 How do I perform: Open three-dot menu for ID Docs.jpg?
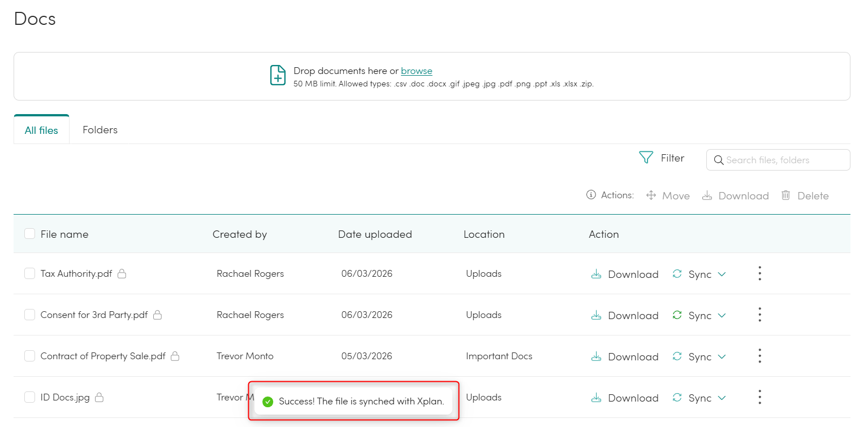pos(759,398)
